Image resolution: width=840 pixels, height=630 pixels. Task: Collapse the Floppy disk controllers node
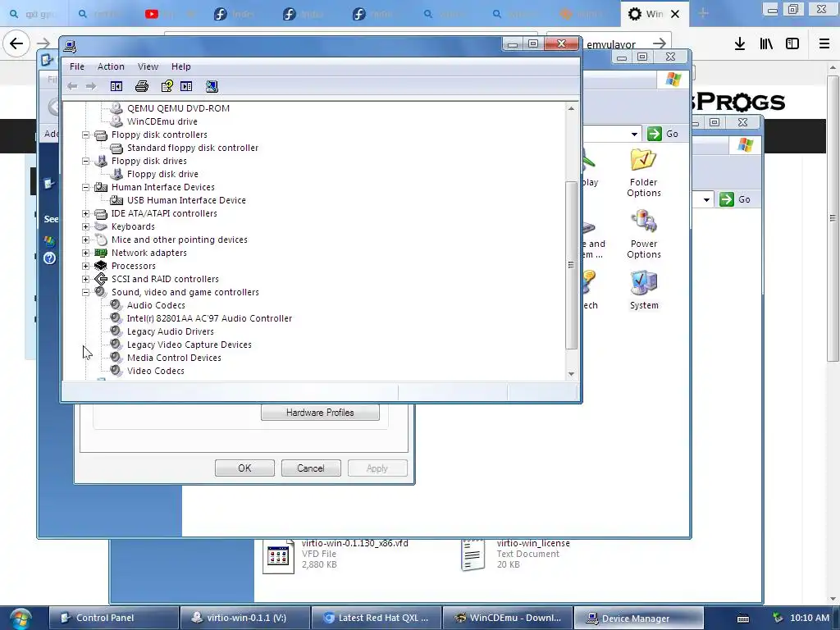coord(85,135)
